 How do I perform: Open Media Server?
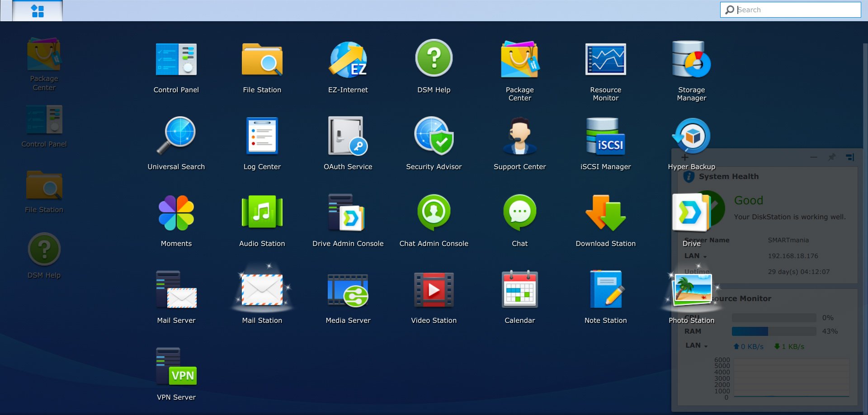[348, 290]
